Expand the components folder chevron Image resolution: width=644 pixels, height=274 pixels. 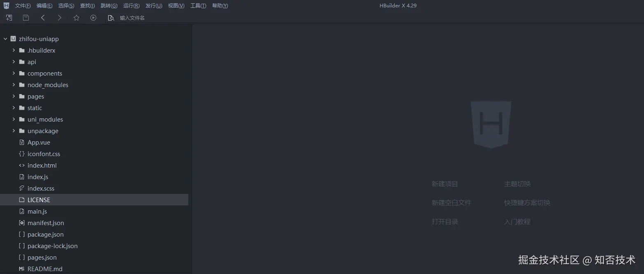coord(14,73)
